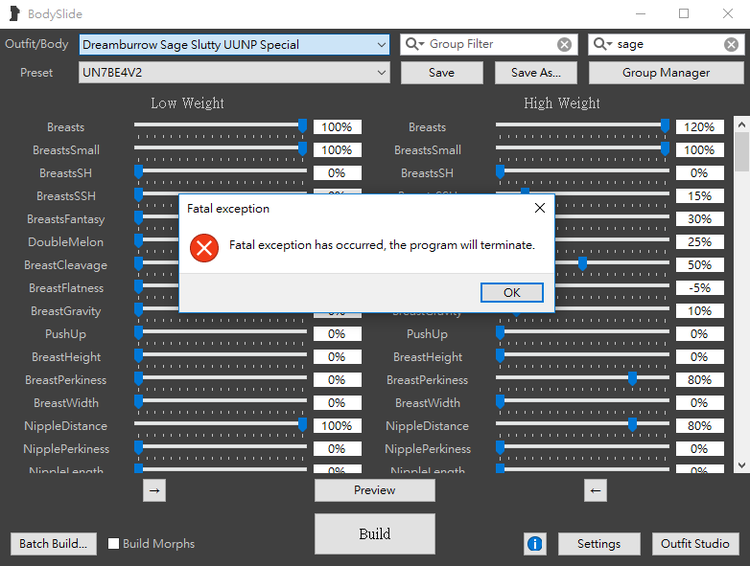The width and height of the screenshot is (750, 566).
Task: Open Settings
Action: (x=599, y=544)
